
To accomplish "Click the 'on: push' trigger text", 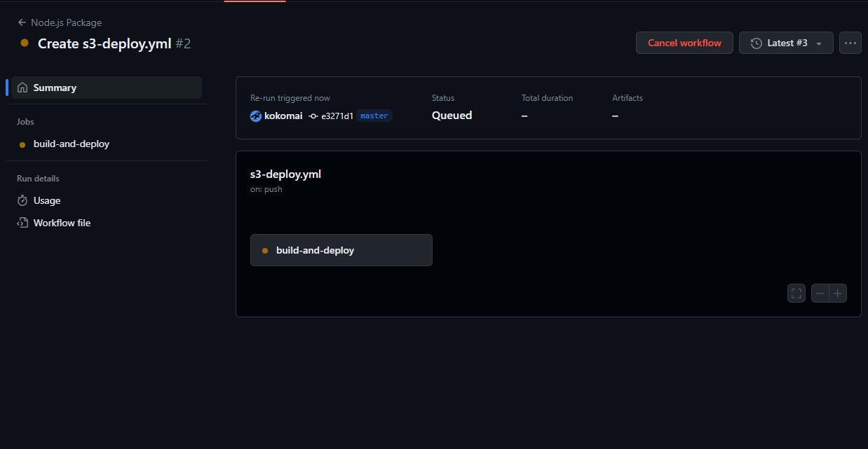I will pos(266,189).
